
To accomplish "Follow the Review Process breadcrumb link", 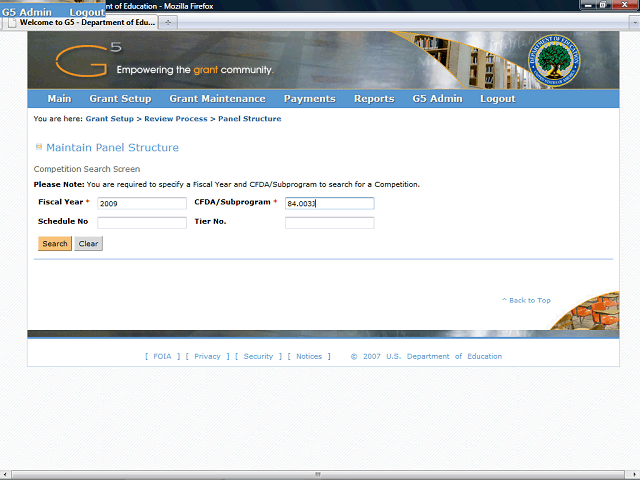I will pos(176,119).
